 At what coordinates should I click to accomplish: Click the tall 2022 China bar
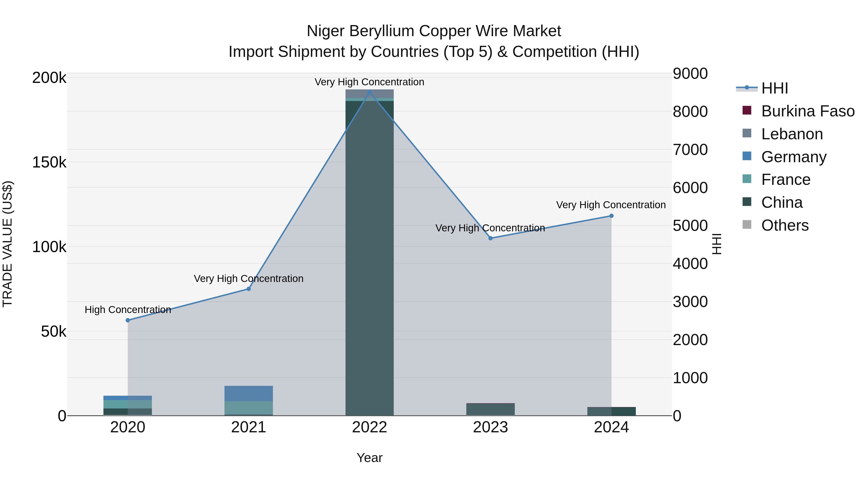pyautogui.click(x=370, y=258)
